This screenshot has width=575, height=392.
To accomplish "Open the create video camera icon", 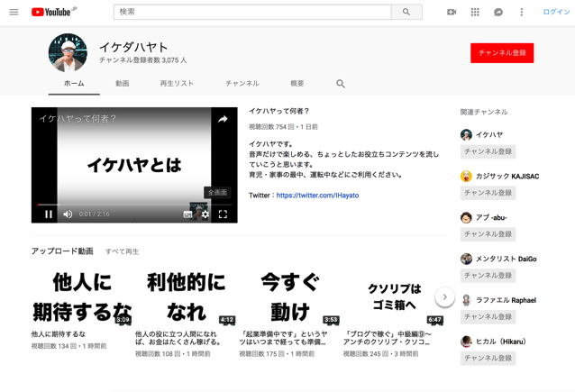I will click(452, 12).
